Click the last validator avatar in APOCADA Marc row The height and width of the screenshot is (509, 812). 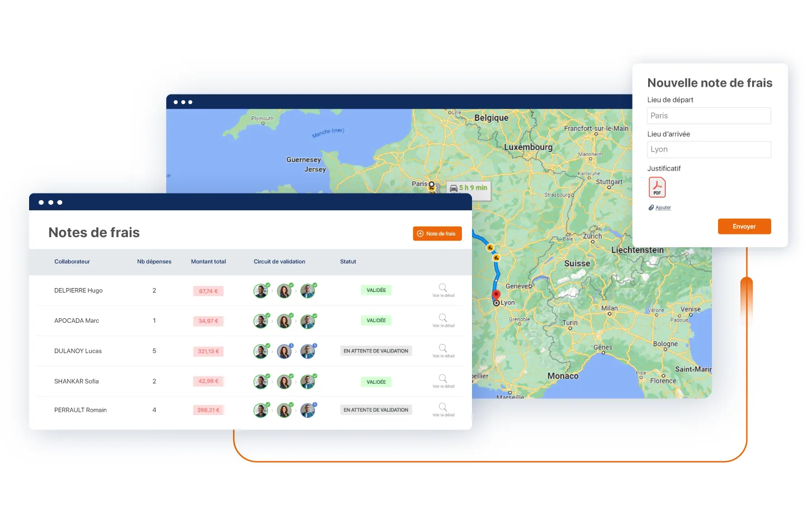308,321
